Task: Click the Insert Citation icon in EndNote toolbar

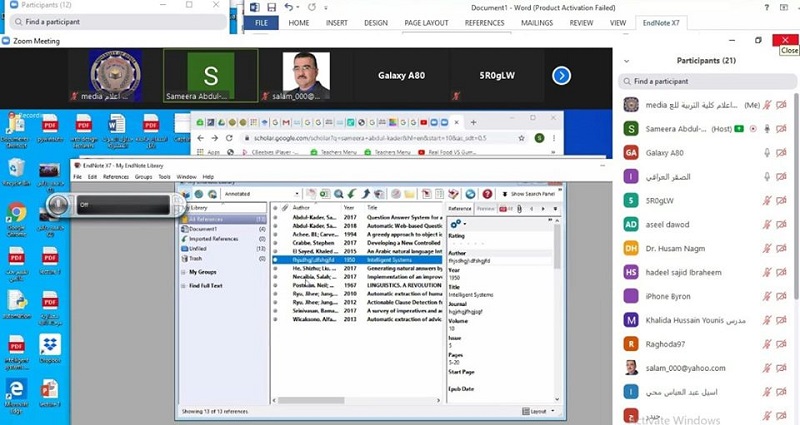Action: [x=426, y=194]
